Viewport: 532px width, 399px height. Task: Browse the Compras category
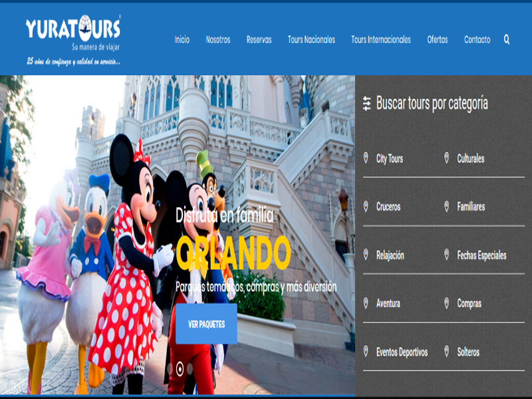click(469, 304)
